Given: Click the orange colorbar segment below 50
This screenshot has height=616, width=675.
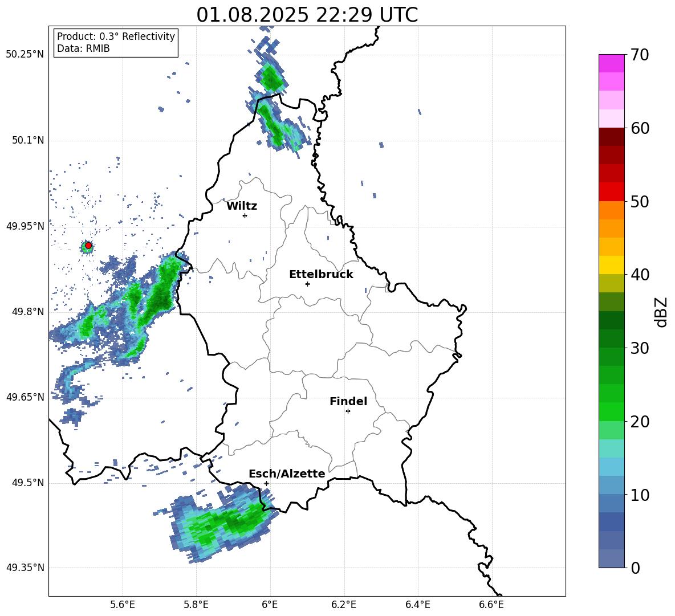Looking at the screenshot, I should pos(611,210).
